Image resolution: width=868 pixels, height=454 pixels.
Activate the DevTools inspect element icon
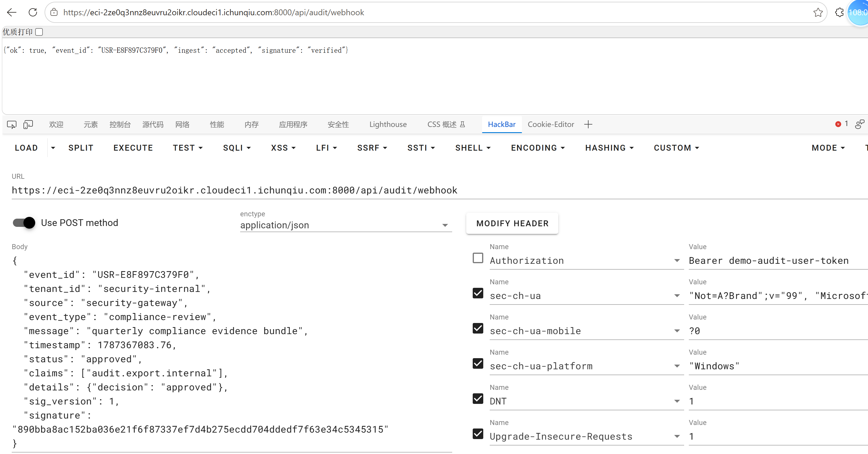(11, 125)
